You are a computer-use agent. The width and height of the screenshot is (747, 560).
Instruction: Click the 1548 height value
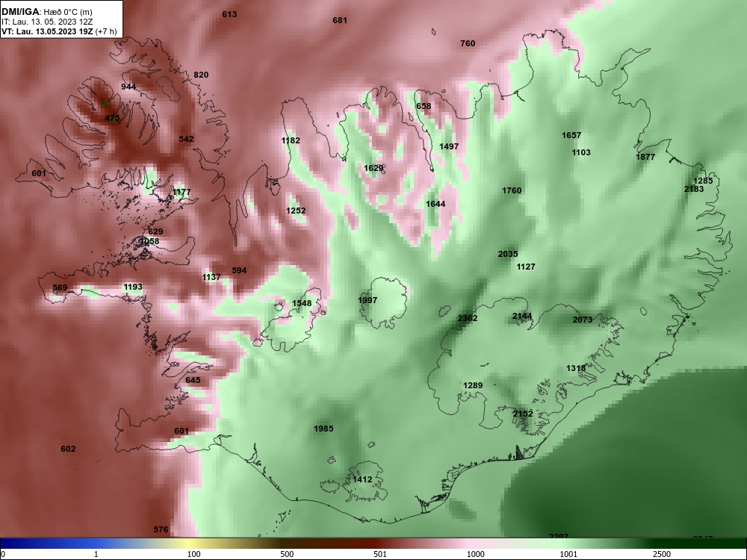click(x=302, y=303)
